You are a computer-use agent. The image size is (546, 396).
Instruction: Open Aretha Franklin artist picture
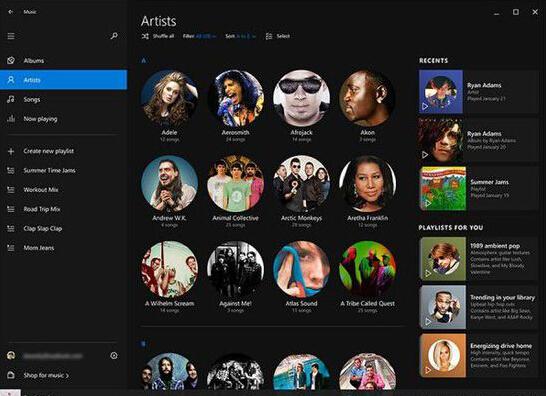click(x=368, y=184)
